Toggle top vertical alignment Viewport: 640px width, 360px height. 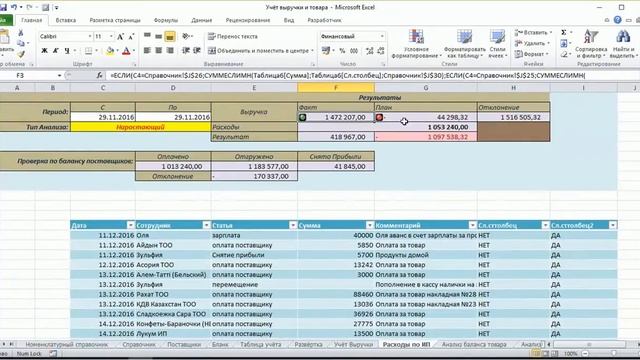(147, 36)
